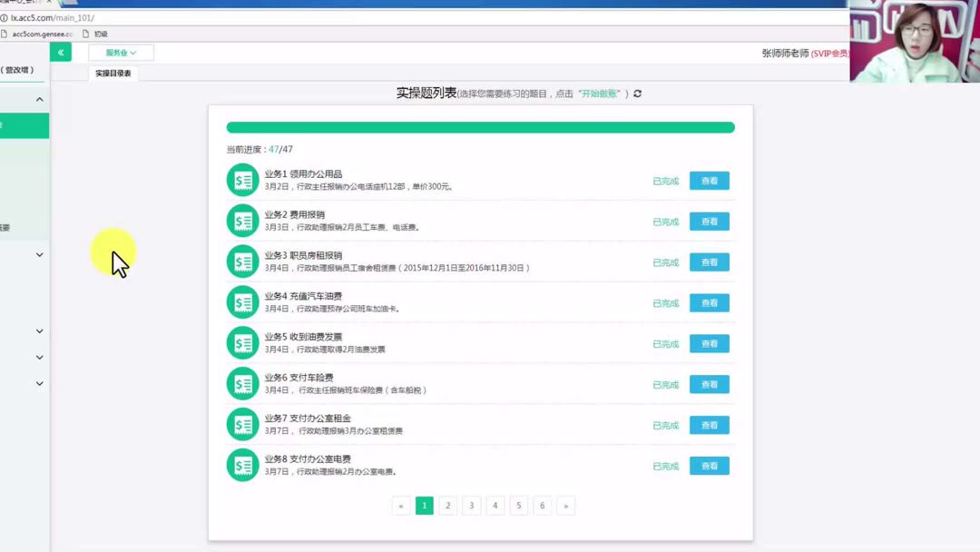980x552 pixels.
Task: Collapse the sidebar with the « arrow button
Action: pyautogui.click(x=60, y=52)
